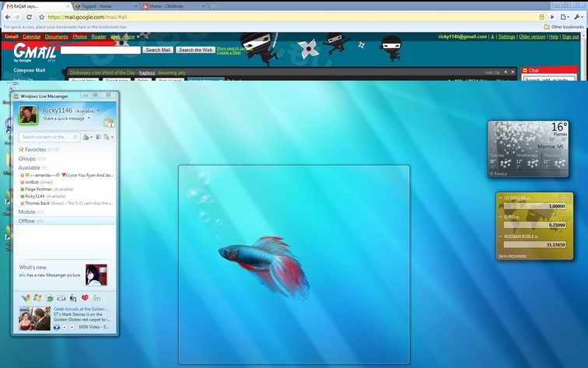
Task: Click next Web Clip arrow in Gmail
Action: [513, 72]
